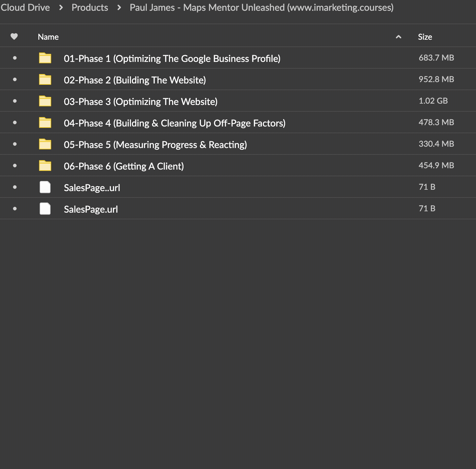The height and width of the screenshot is (469, 476).
Task: Open folder icon for 02-Phase 2
Action: coord(45,79)
